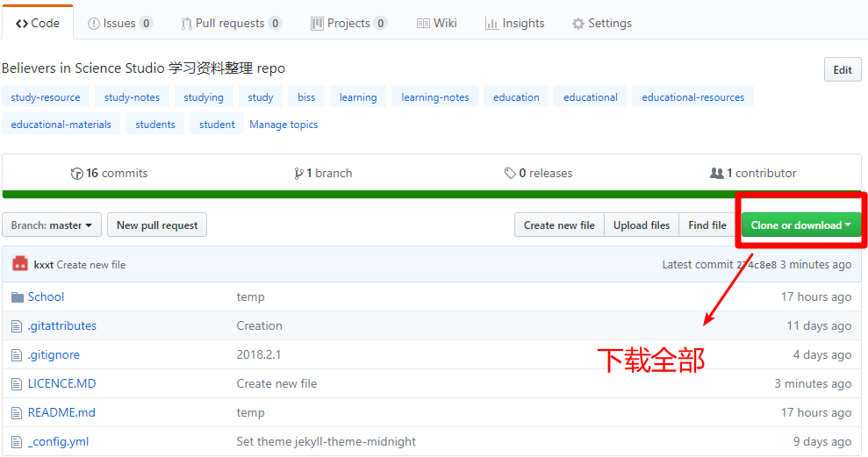Click the Insights bar chart icon
The width and height of the screenshot is (868, 457).
pyautogui.click(x=491, y=24)
